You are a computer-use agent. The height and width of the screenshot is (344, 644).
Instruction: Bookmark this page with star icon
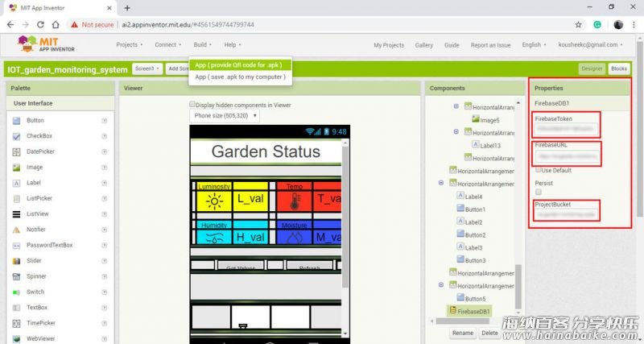coord(578,25)
